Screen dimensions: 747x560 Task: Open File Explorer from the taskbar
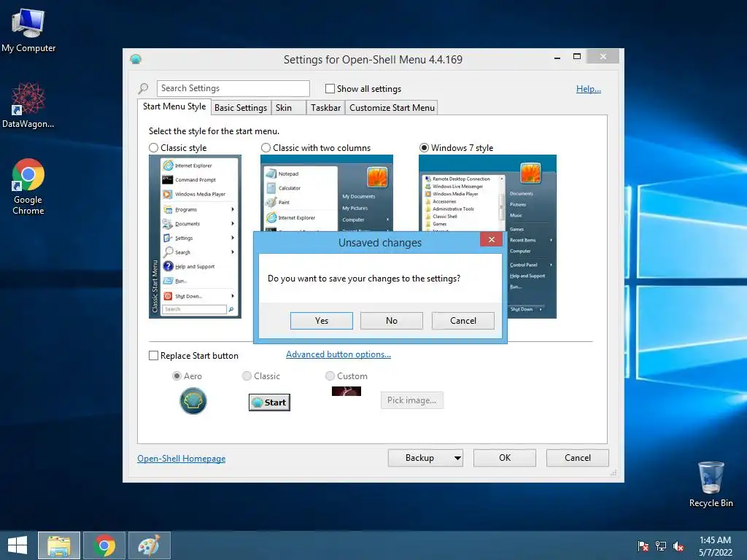[x=59, y=545]
